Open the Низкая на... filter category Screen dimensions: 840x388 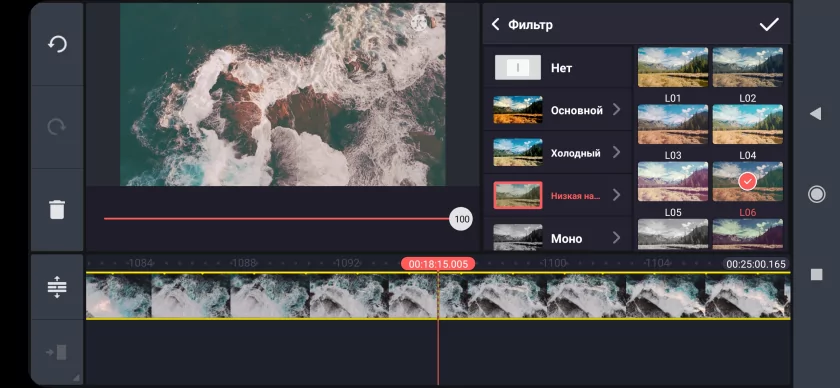click(558, 196)
